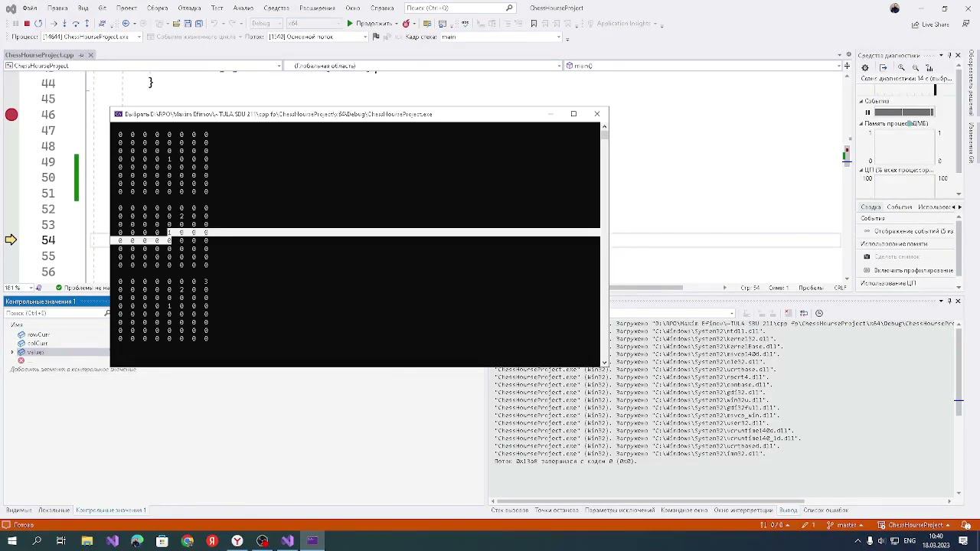Viewport: 980px width, 551px height.
Task: Click the output window clock timestamp icon
Action: coord(819,313)
